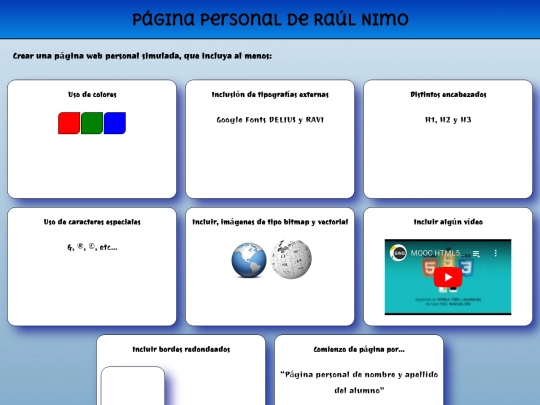Select the heading 'Incluir algún vídeo'
This screenshot has height=405, width=540.
point(448,222)
